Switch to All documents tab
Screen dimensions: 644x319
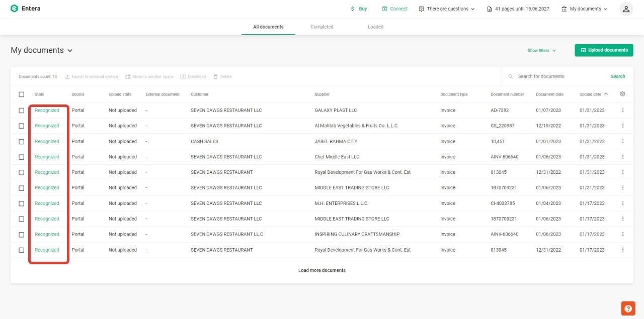268,27
